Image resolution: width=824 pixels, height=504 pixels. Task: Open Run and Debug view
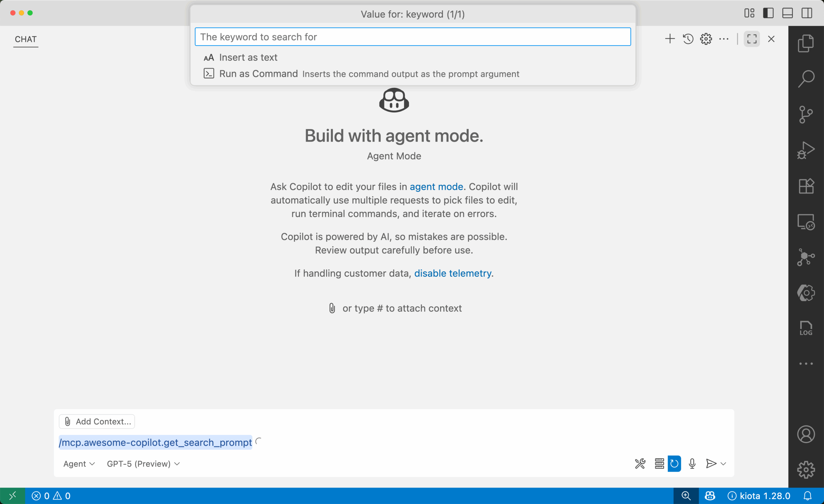tap(806, 150)
